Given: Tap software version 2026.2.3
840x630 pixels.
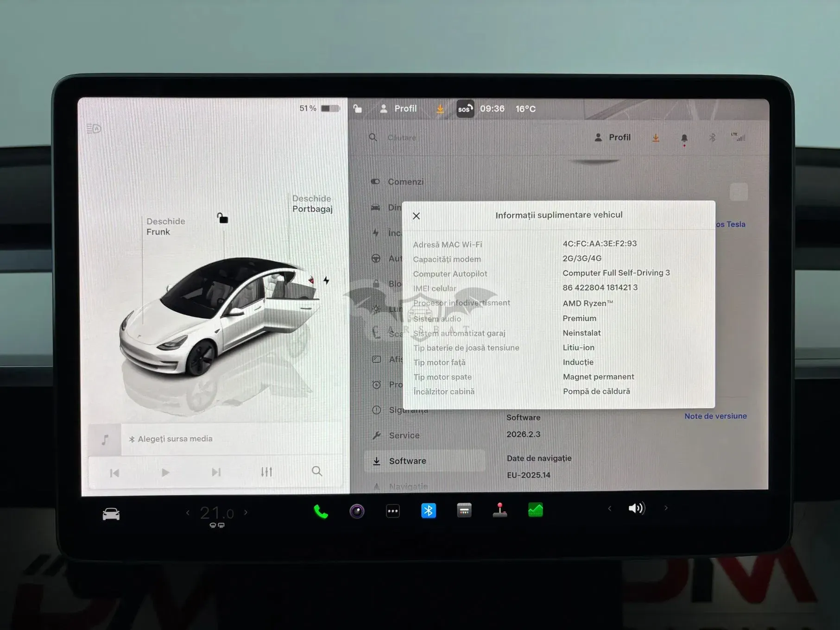Looking at the screenshot, I should (523, 434).
